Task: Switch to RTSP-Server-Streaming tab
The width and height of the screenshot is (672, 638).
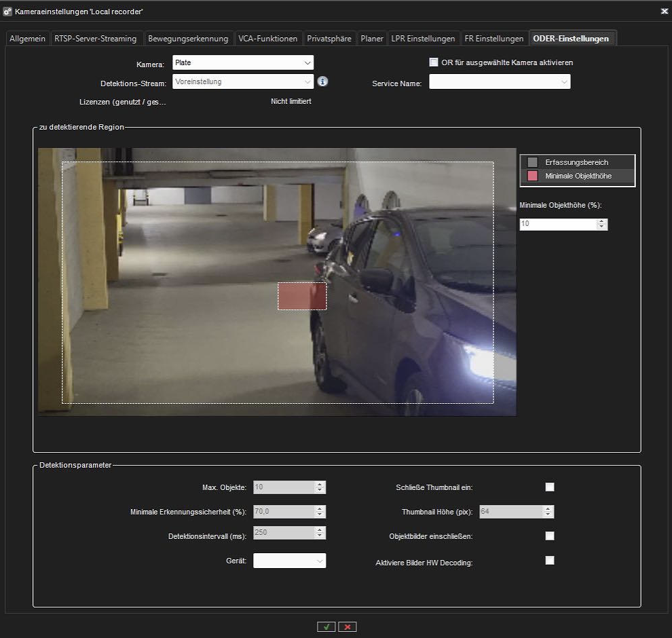Action: click(96, 39)
